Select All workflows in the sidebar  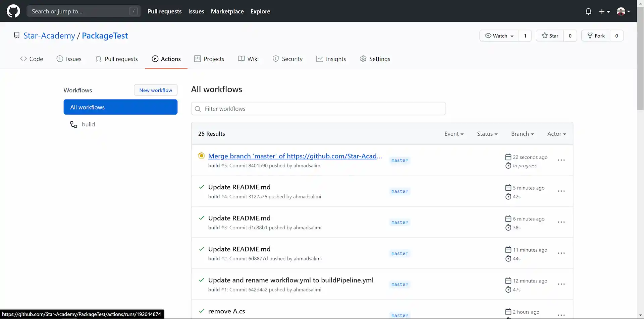coord(120,107)
